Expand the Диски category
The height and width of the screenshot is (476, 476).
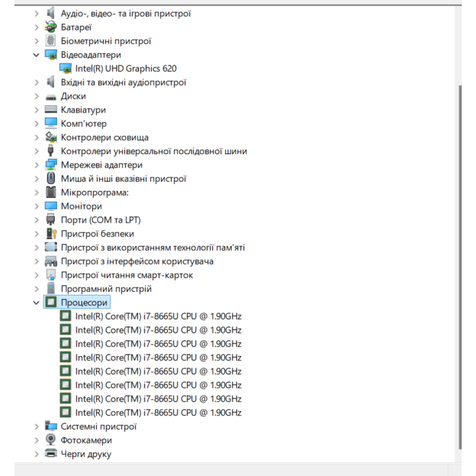click(36, 96)
